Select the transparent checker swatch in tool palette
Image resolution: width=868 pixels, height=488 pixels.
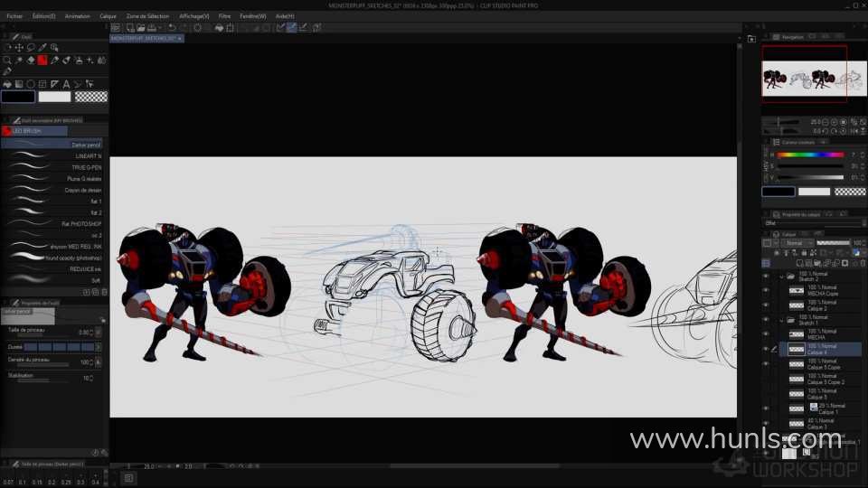(90, 97)
